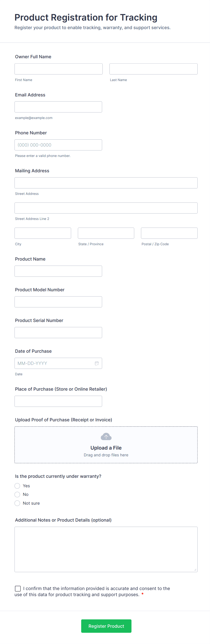Choose Not sure for warranty status
This screenshot has height=644, width=210.
coord(17,503)
